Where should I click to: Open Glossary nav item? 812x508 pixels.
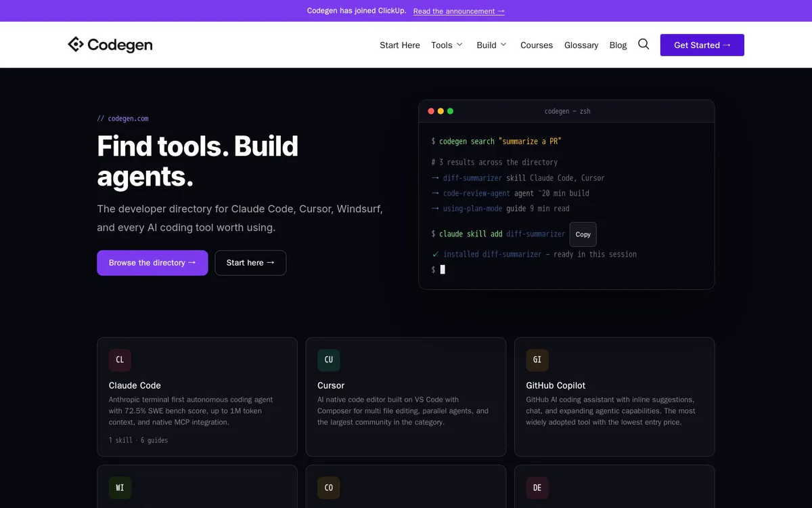[x=581, y=45]
